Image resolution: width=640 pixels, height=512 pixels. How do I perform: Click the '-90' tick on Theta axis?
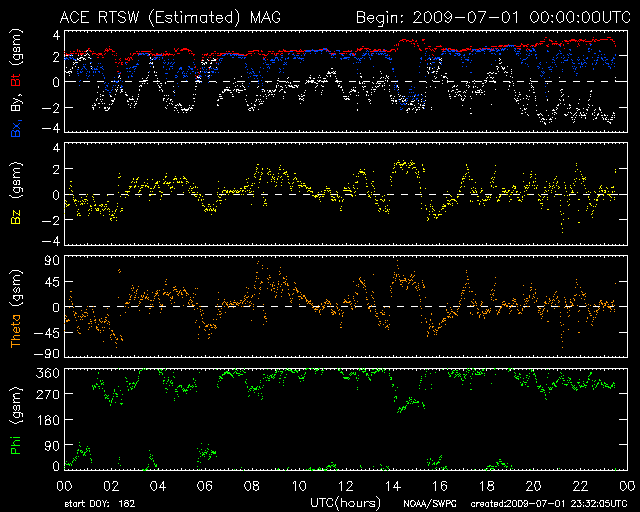pyautogui.click(x=47, y=354)
